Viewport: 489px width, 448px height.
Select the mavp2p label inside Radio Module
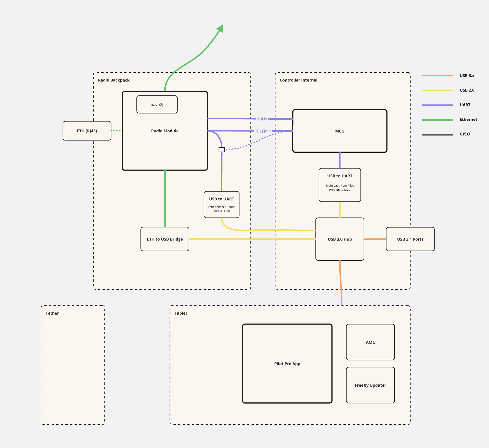click(x=157, y=104)
